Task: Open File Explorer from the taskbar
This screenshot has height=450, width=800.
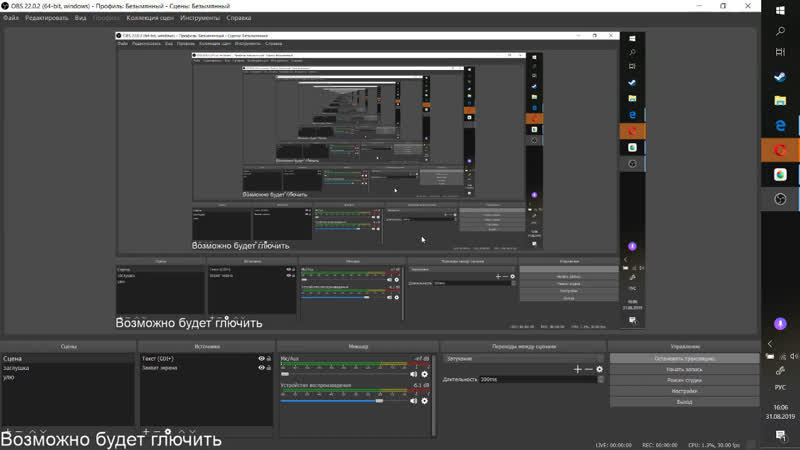Action: [780, 101]
